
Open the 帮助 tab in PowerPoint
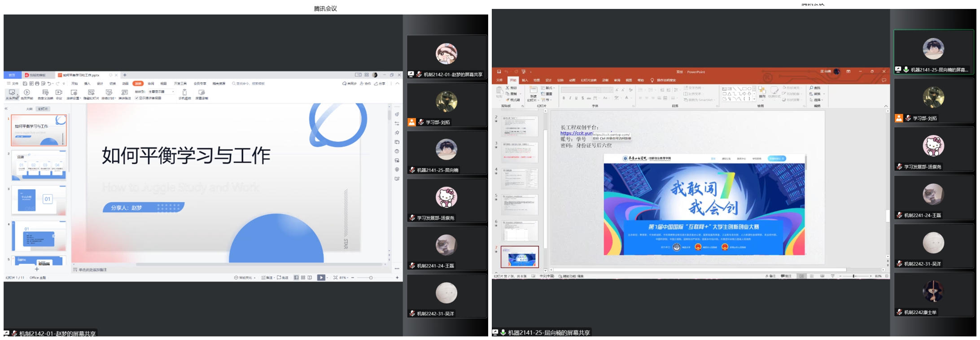[641, 80]
